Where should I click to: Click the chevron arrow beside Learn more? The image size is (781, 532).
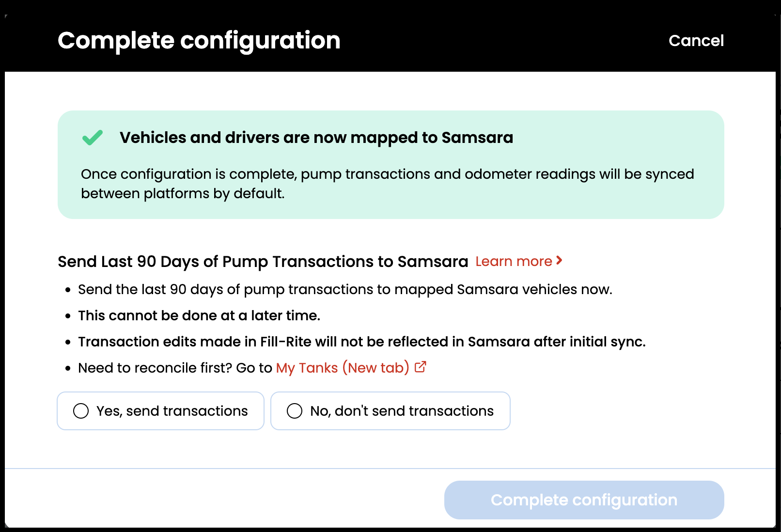pos(559,261)
